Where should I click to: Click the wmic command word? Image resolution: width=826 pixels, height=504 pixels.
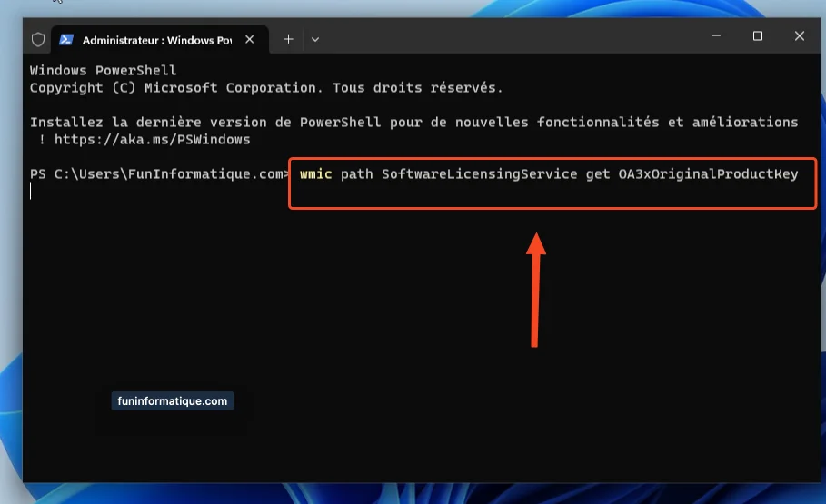point(316,173)
